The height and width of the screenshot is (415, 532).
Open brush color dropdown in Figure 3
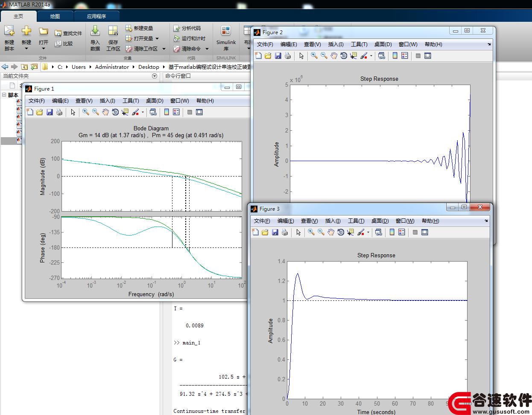coord(368,233)
